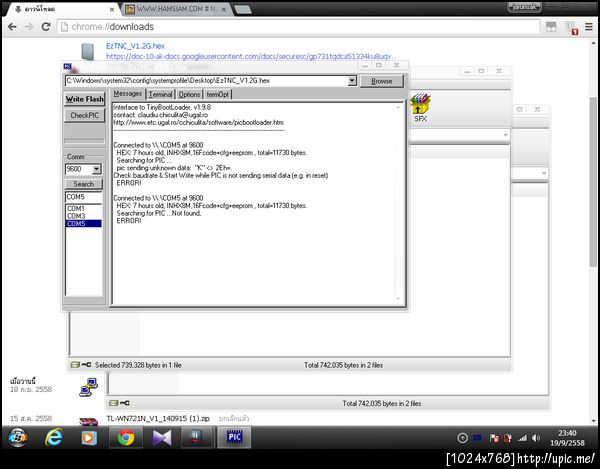Click the Messages pane scrollbar up arrow
The image size is (600, 469).
[x=398, y=107]
